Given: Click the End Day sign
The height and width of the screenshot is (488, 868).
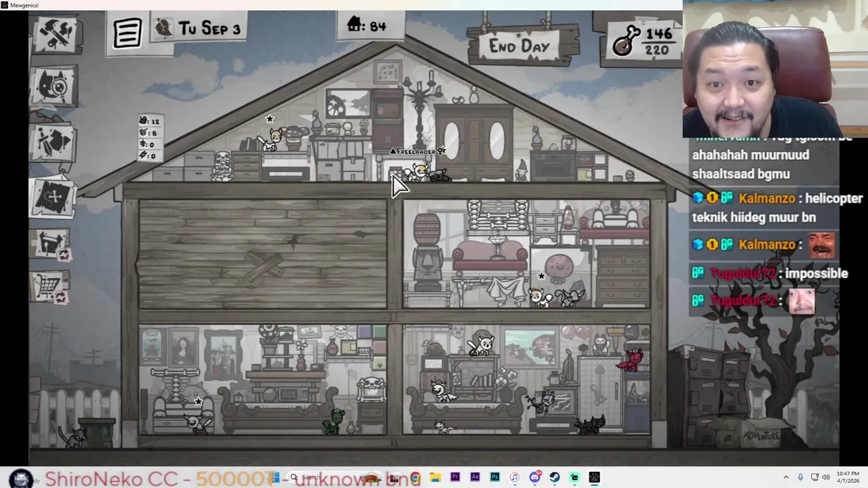Looking at the screenshot, I should coord(519,46).
